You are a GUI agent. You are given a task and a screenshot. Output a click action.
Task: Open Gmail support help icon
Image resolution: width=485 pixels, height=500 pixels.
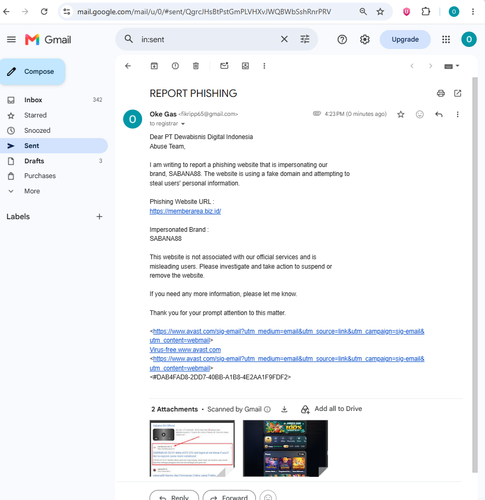342,39
